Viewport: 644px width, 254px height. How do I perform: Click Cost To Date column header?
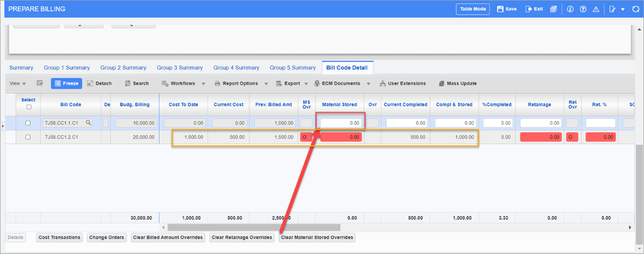click(184, 105)
